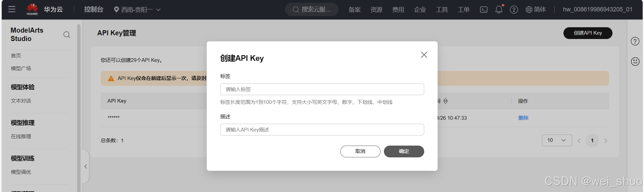This screenshot has width=644, height=192.
Task: Click the 总条数：1 total count text
Action: click(112, 141)
